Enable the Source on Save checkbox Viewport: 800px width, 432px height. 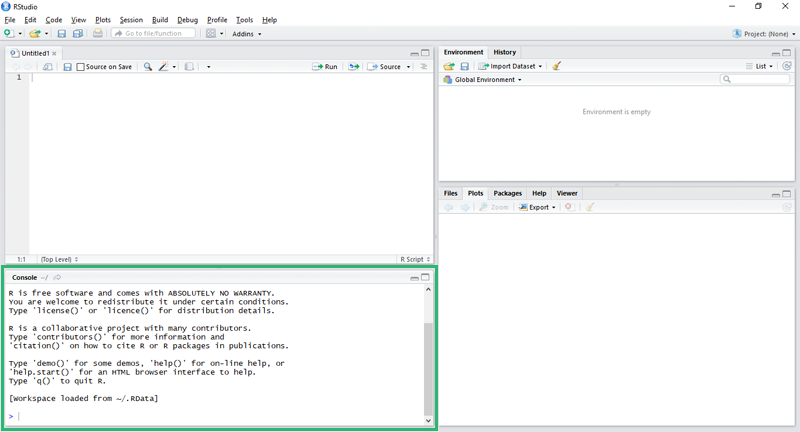(x=81, y=67)
